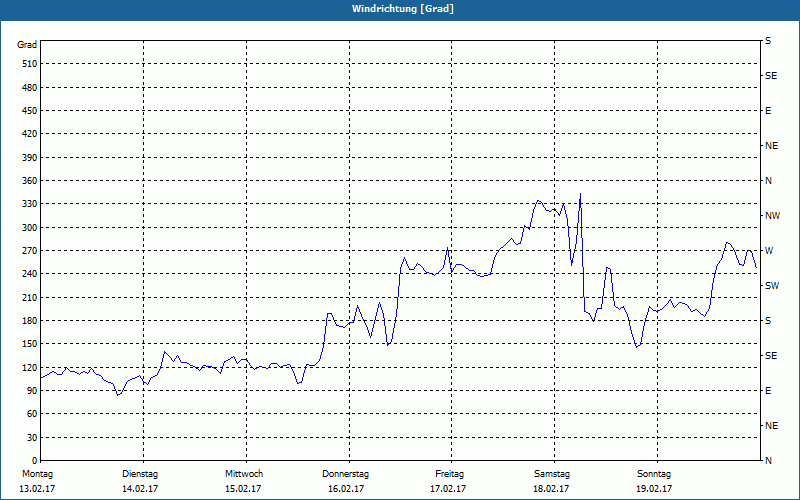800x500 pixels.
Task: Click the Mittwoch day label
Action: tap(244, 474)
